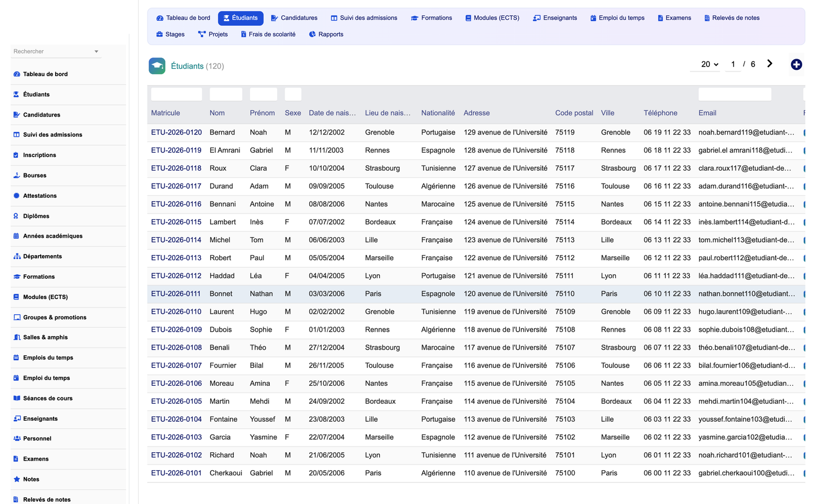Screen dimensions: 814x504
Task: Click the Nom filter input field
Action: 226,94
